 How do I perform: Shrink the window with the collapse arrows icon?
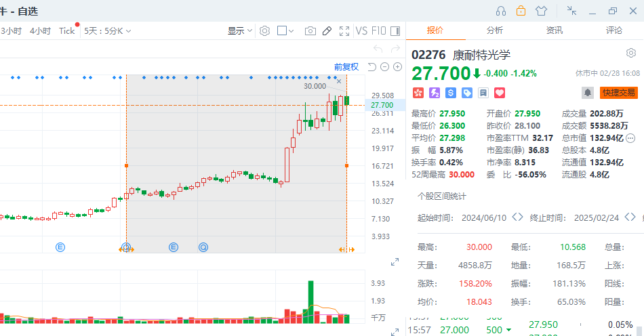[x=571, y=11]
